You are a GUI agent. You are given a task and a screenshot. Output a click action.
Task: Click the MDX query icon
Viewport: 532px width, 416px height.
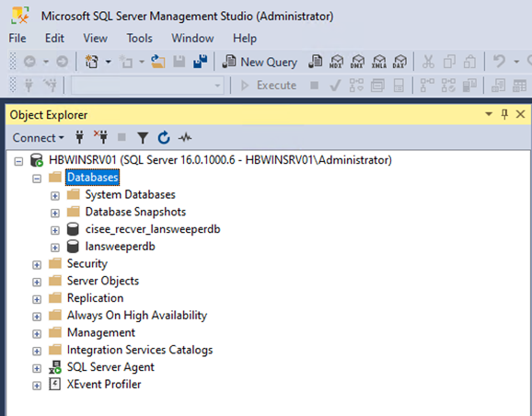[x=336, y=62]
